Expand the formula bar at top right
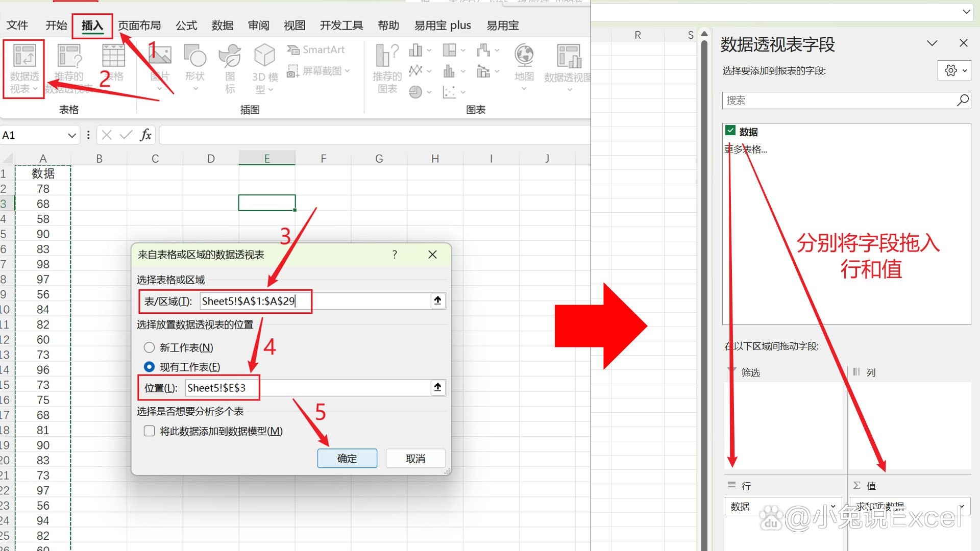Image resolution: width=980 pixels, height=551 pixels. pyautogui.click(x=966, y=11)
